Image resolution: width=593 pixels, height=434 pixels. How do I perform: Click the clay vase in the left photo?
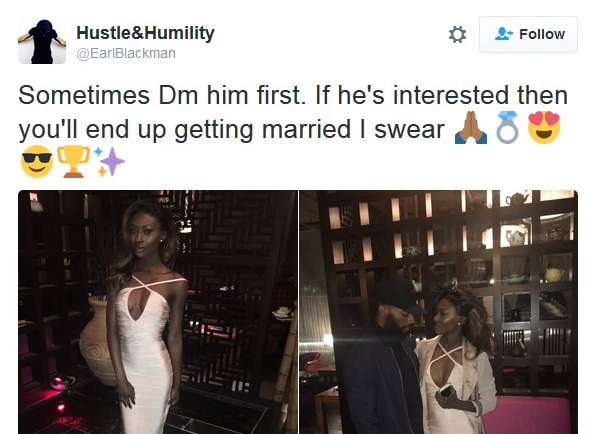(96, 340)
